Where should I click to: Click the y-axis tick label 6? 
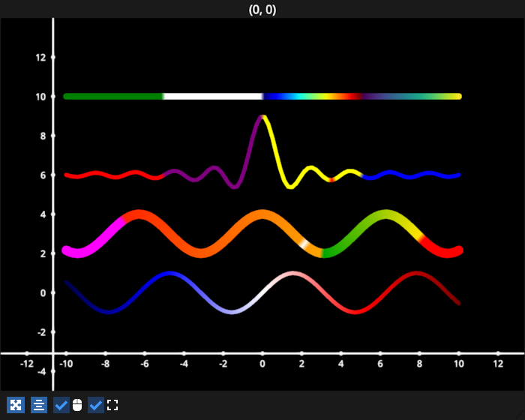(x=43, y=175)
